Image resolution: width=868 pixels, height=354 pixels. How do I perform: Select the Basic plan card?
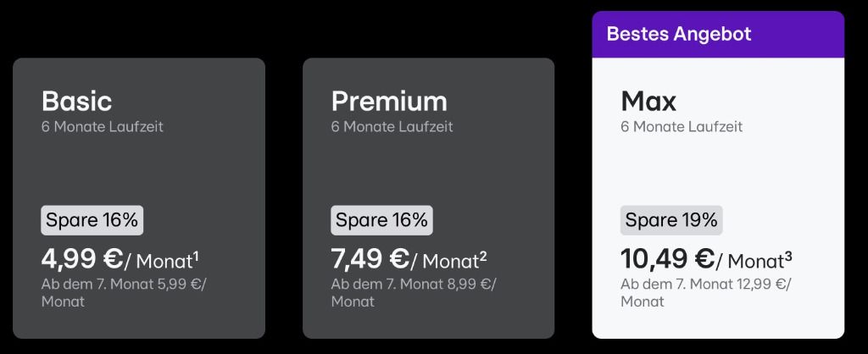(139, 198)
